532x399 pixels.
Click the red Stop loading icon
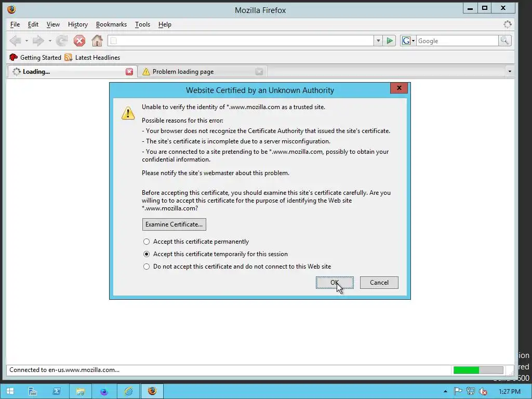pos(79,41)
